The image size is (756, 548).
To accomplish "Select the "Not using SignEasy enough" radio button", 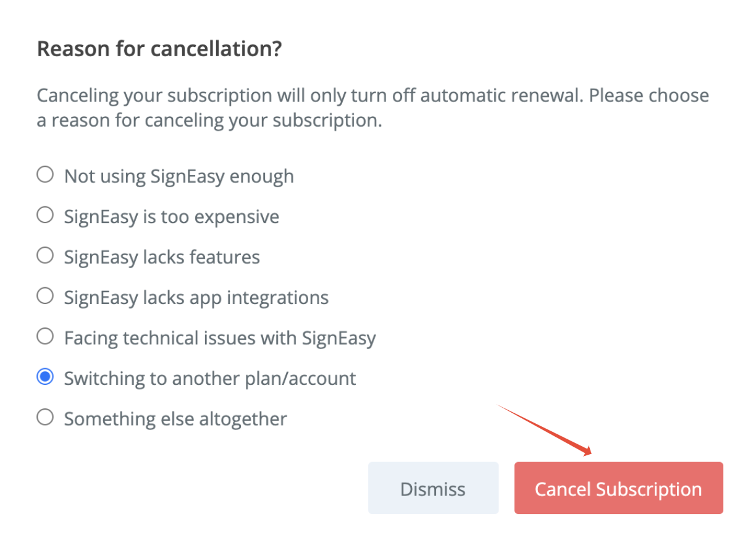I will (x=45, y=175).
